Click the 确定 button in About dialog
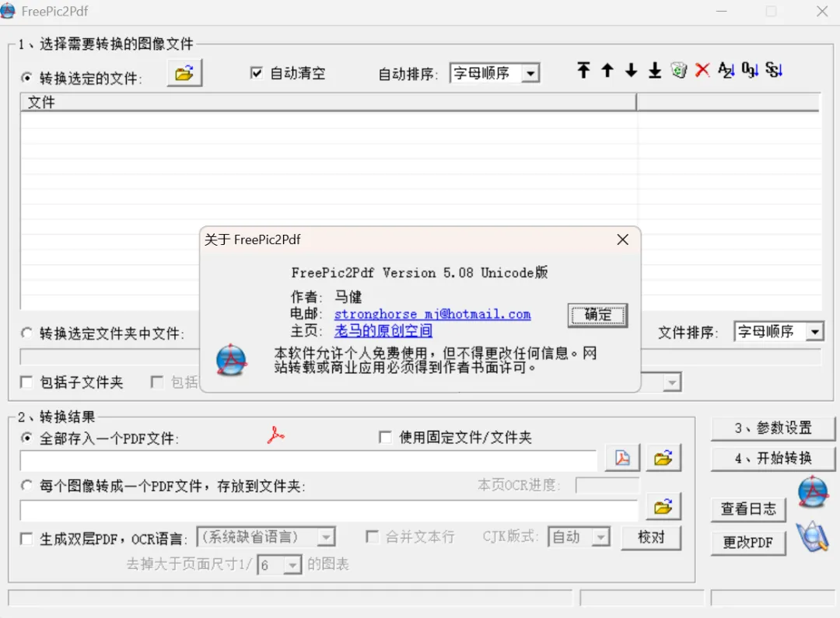 597,315
